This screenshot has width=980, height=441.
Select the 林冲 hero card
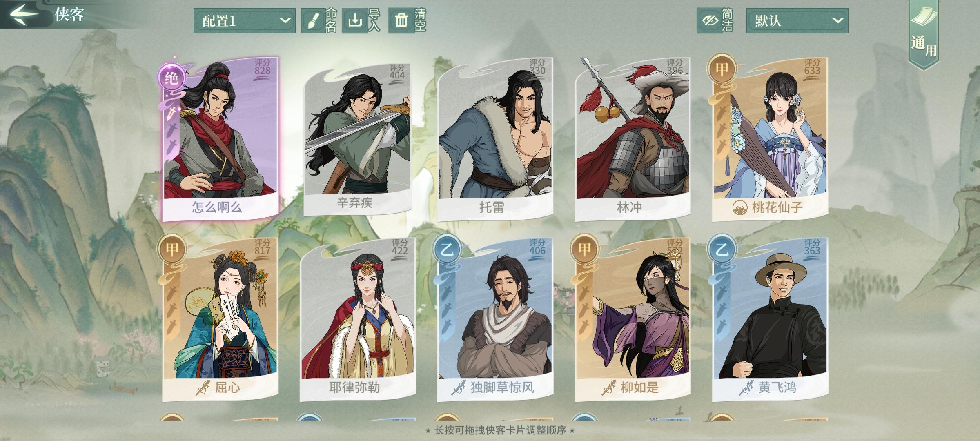point(633,139)
